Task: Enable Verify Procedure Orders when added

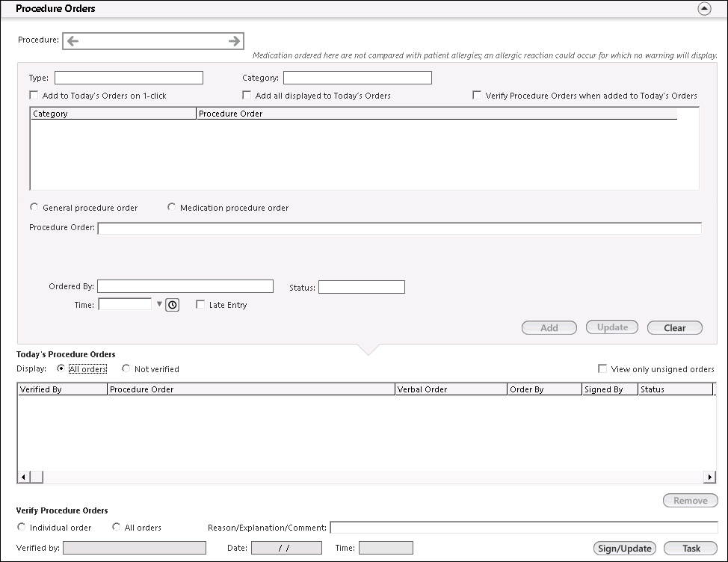Action: click(477, 96)
